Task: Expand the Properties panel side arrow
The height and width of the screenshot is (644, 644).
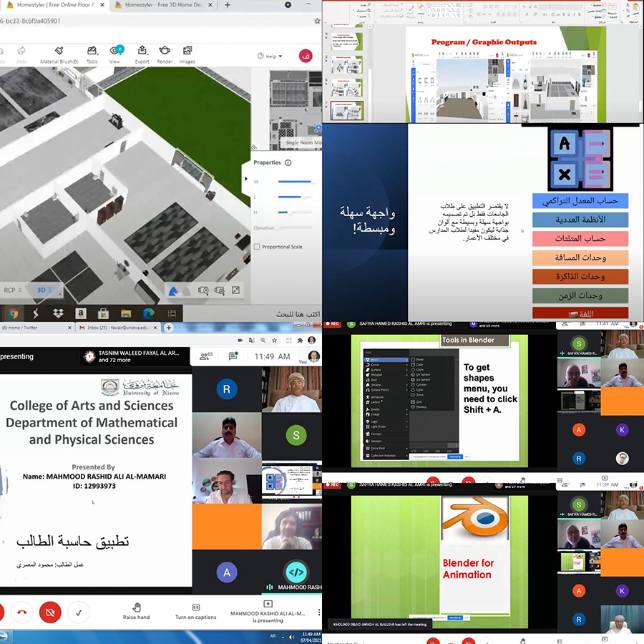Action: point(246,179)
